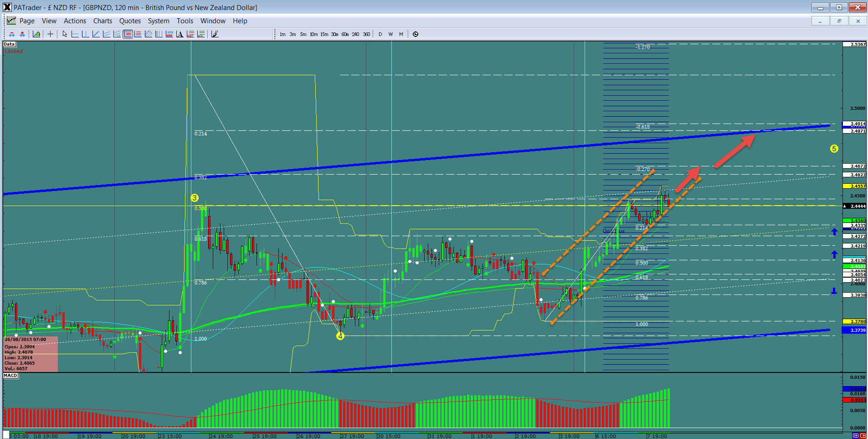Click the '-1.270' Fibonacci extension label
Screen dimensions: 868x439
[643, 47]
